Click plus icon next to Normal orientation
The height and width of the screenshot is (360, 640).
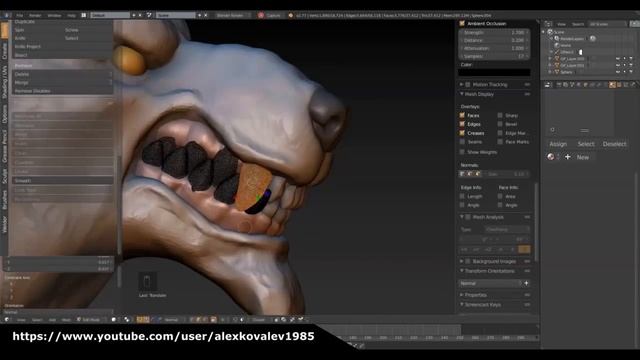527,283
